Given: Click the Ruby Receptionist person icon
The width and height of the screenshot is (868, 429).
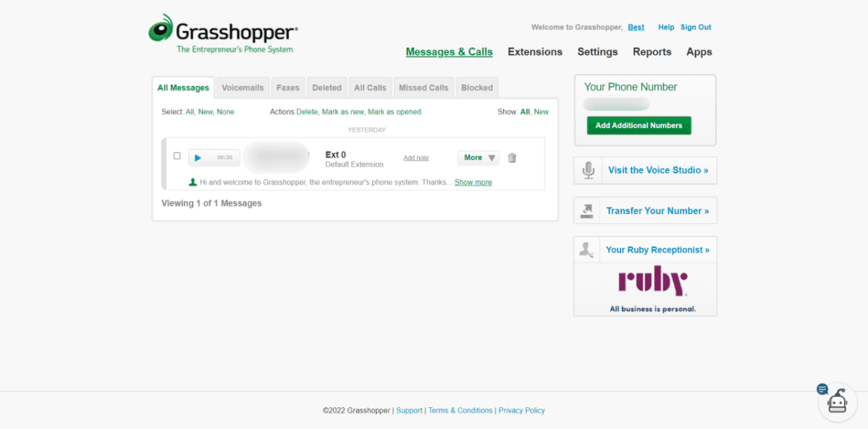Looking at the screenshot, I should pyautogui.click(x=587, y=249).
